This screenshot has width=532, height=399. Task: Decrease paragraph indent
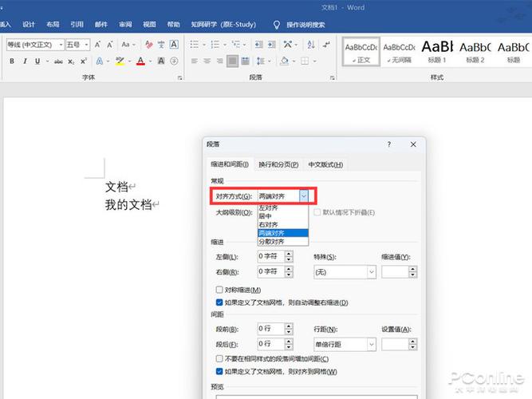coord(258,45)
